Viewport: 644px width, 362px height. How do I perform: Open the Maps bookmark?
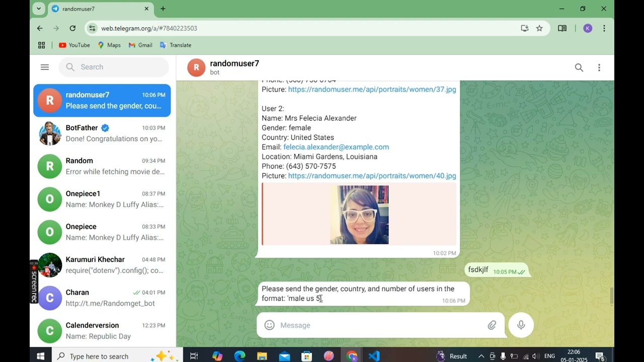click(109, 45)
